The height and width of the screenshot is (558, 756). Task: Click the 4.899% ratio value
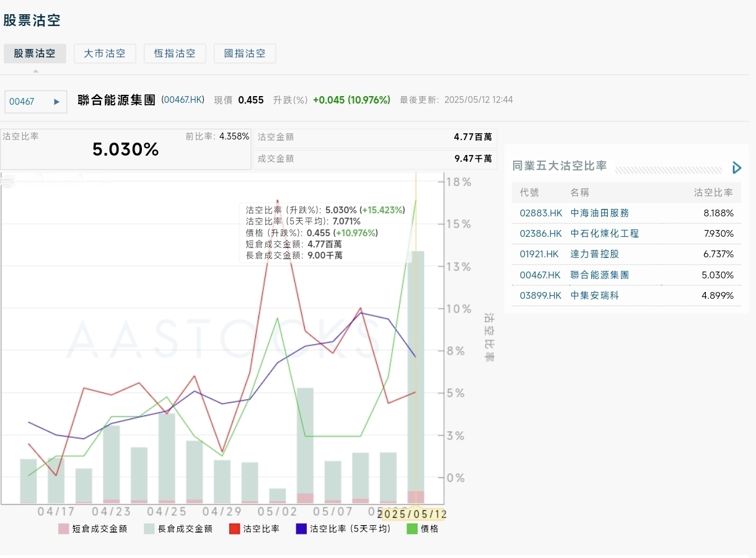[718, 295]
